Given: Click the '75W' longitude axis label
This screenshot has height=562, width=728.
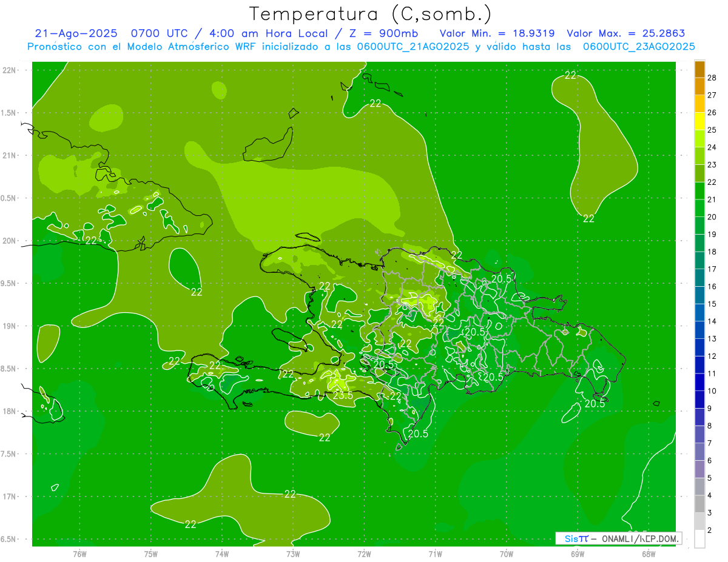Looking at the screenshot, I should pyautogui.click(x=151, y=554).
